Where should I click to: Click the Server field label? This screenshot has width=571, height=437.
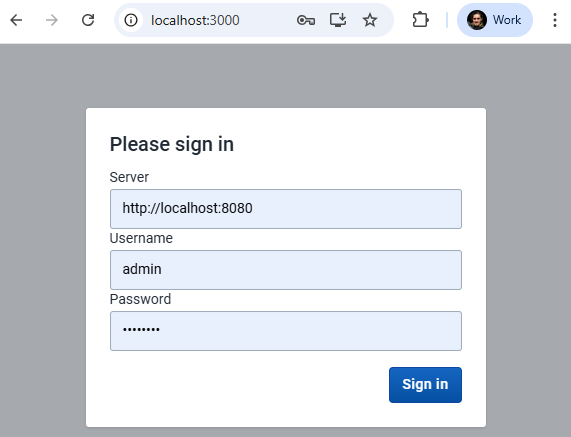[x=129, y=177]
